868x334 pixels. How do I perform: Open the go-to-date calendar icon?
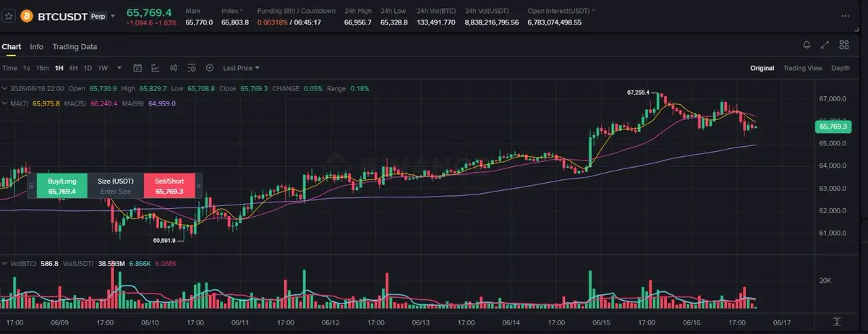[137, 68]
